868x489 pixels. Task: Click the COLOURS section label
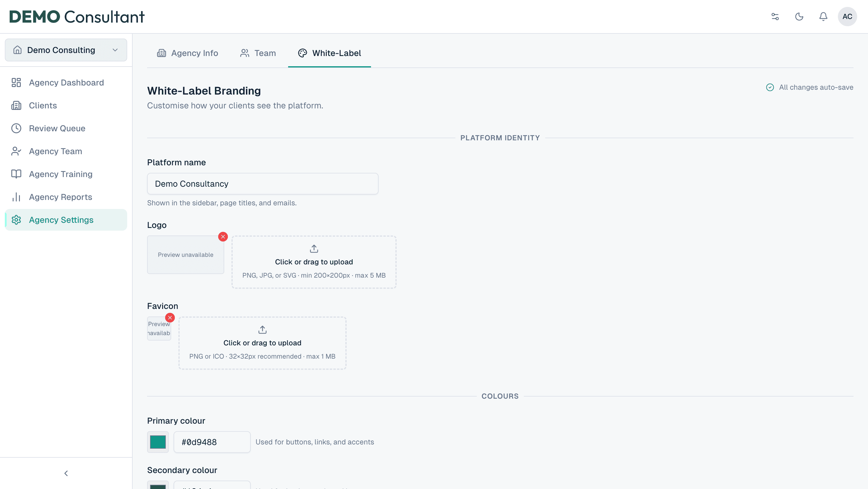click(500, 397)
